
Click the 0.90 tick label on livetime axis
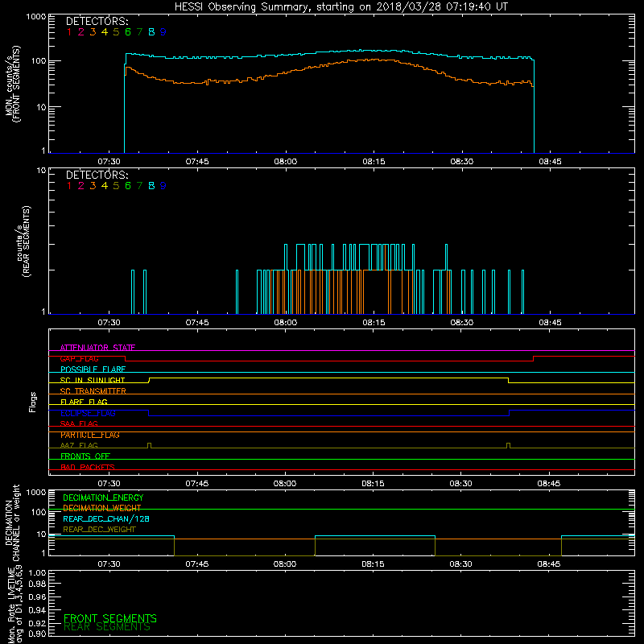tap(37, 634)
